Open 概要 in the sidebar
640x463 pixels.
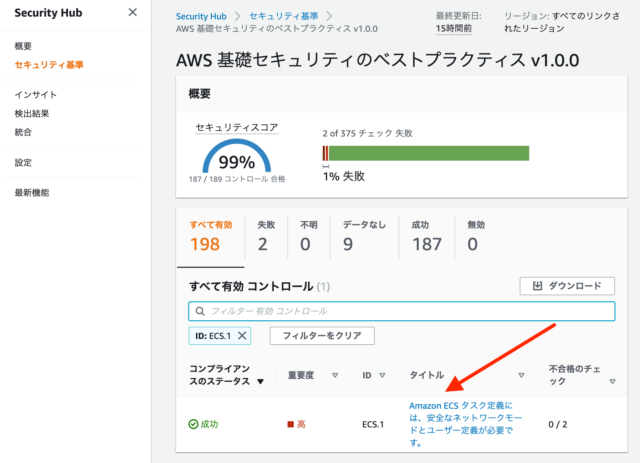click(23, 46)
